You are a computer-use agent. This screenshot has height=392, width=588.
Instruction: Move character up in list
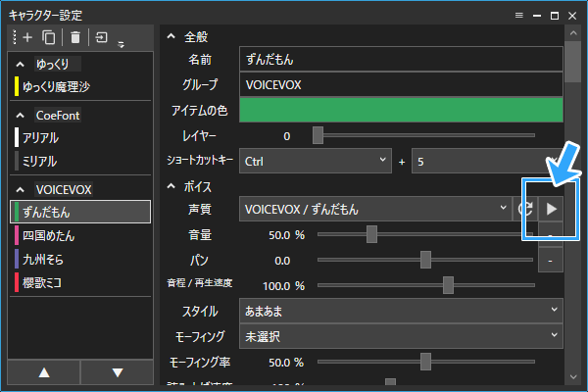click(x=44, y=372)
